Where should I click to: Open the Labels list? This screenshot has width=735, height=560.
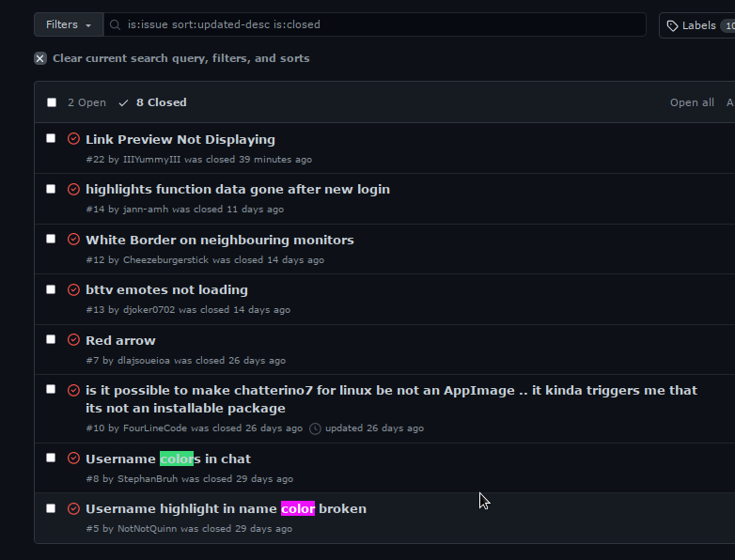[x=697, y=25]
